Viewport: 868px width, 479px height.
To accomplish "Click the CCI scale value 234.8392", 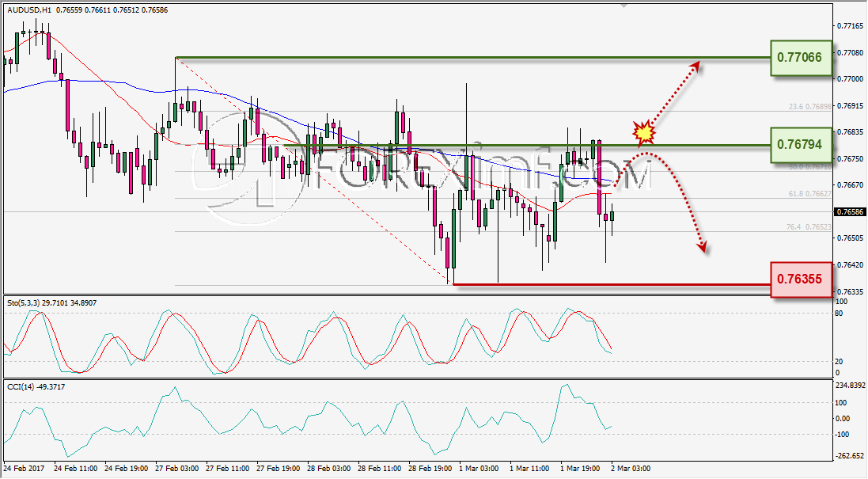I will point(850,386).
